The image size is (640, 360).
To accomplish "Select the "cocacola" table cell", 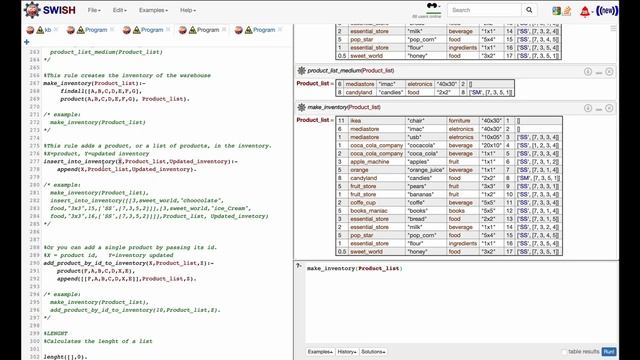I will point(426,145).
